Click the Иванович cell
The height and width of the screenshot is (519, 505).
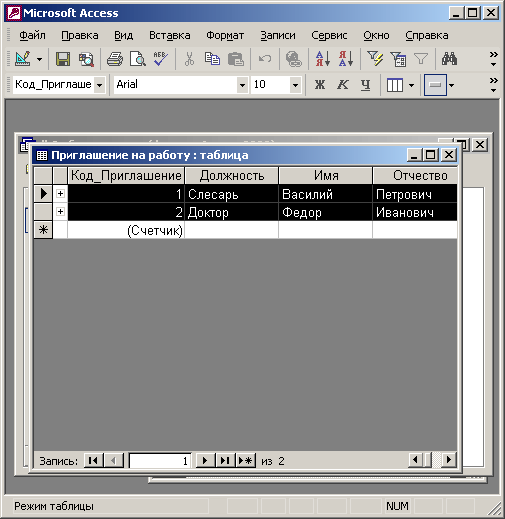[x=415, y=212]
